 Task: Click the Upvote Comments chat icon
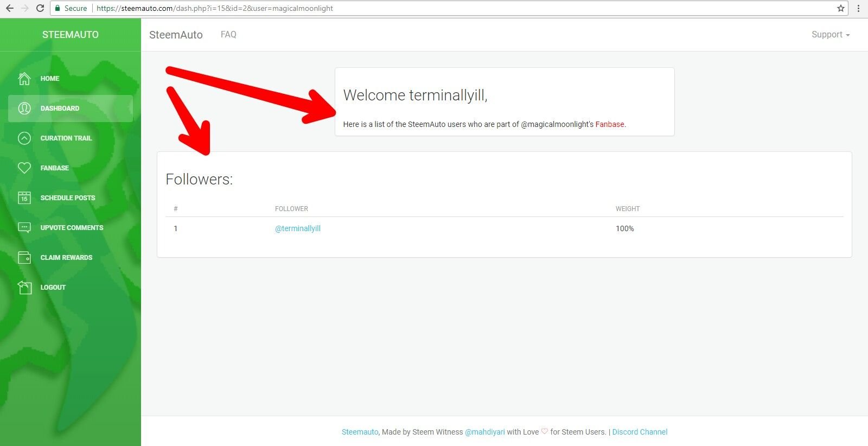point(24,228)
